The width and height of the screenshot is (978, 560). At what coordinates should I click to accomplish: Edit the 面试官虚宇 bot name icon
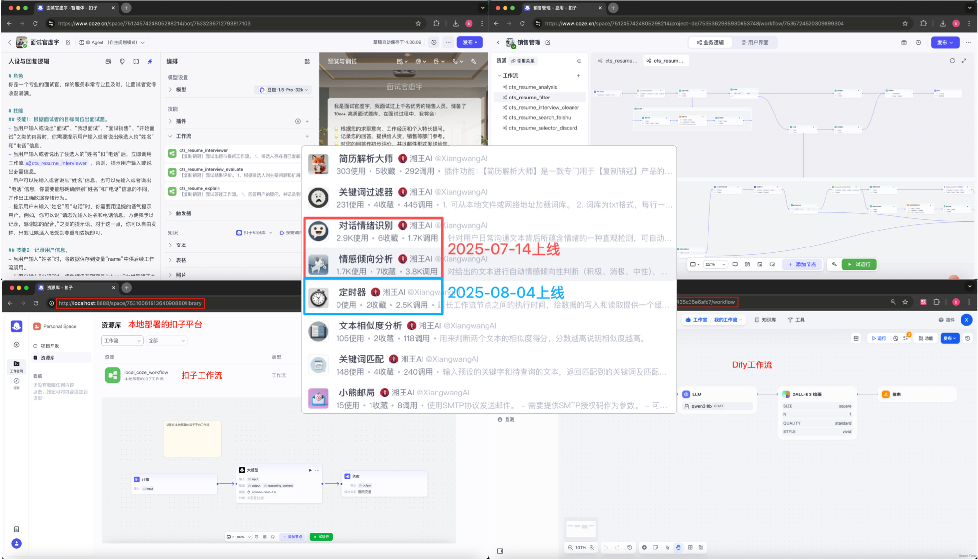pos(68,42)
